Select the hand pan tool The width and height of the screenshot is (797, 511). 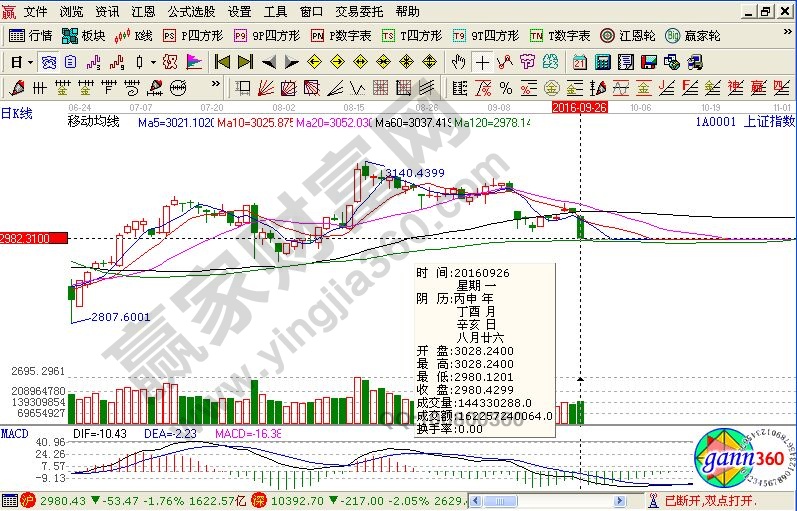[458, 61]
